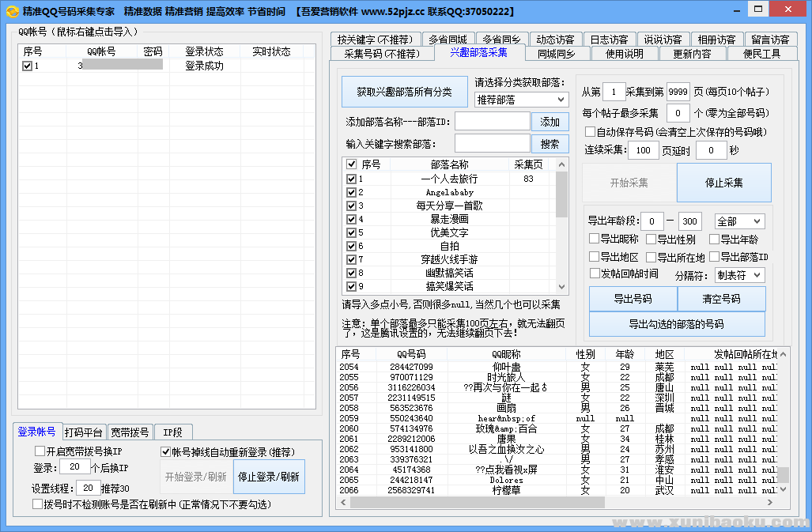Click the 清空号码 button
Viewport: 812px width, 532px height.
tap(721, 299)
